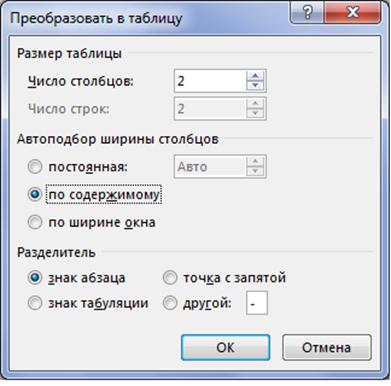
Task: Increase Число столбцов with up arrow
Action: point(255,76)
